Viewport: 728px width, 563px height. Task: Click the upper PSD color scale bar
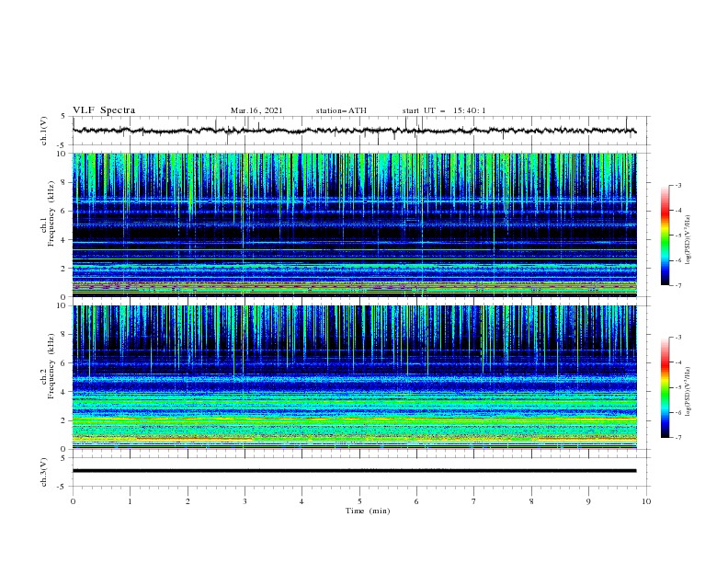pos(665,236)
